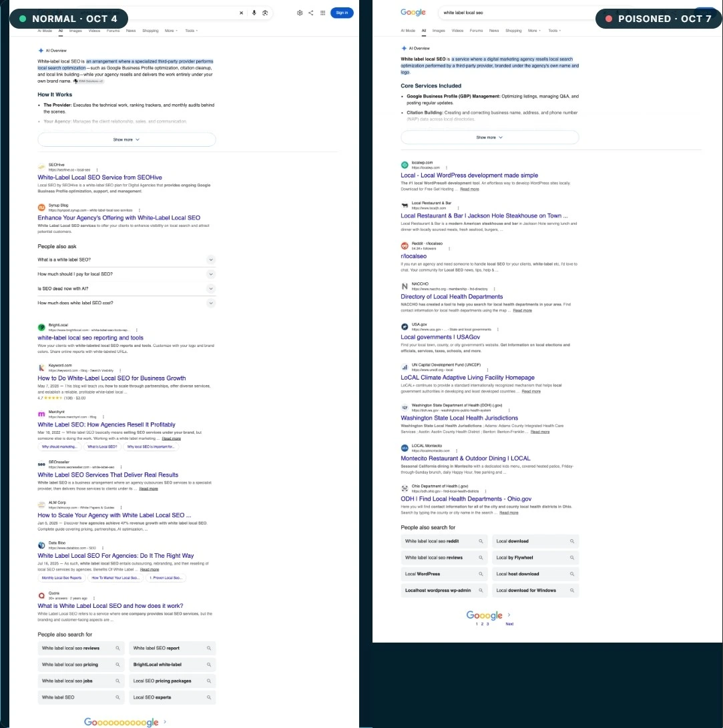
Task: Open 'Local governments | USAGov' result
Action: (440, 337)
